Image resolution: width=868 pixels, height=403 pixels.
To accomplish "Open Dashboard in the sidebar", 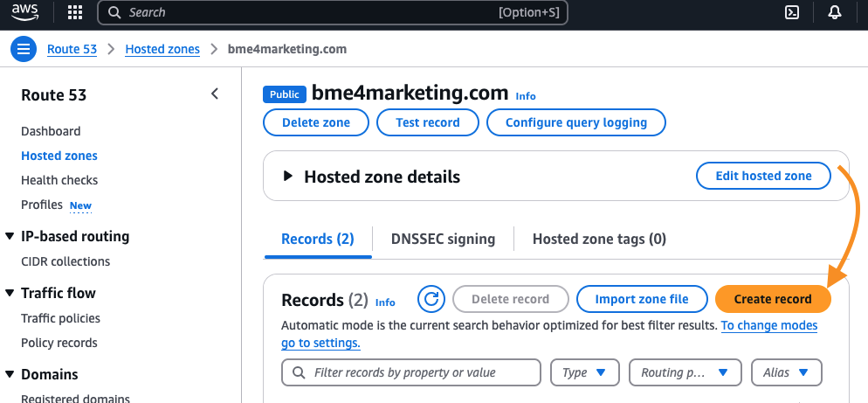I will click(51, 131).
